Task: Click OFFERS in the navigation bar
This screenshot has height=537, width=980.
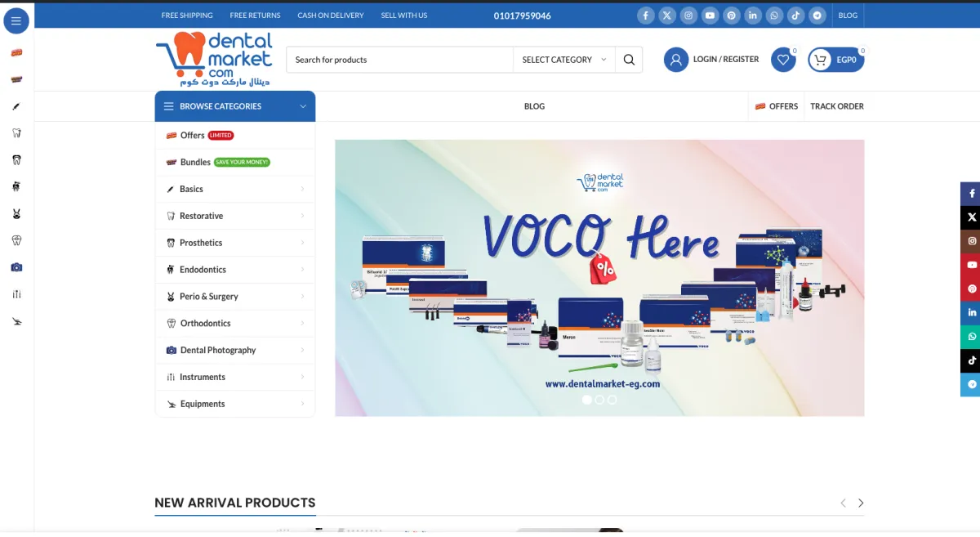Action: (x=776, y=106)
